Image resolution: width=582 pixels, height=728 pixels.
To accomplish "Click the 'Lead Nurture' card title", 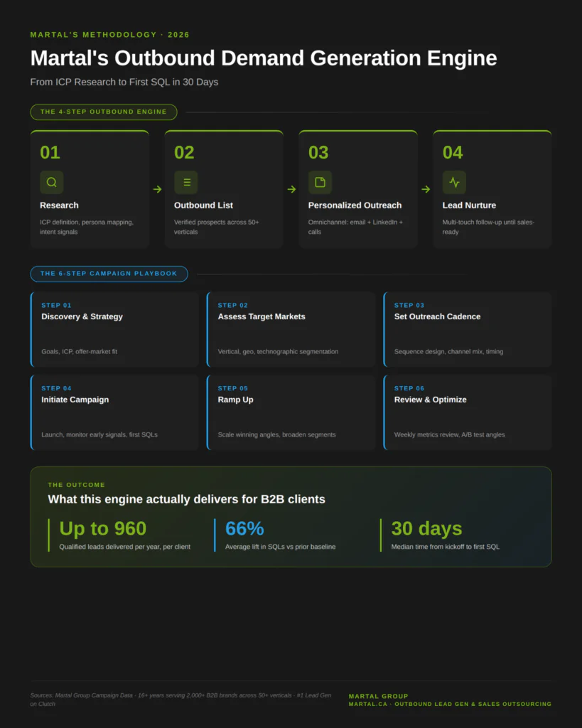I will (x=469, y=205).
